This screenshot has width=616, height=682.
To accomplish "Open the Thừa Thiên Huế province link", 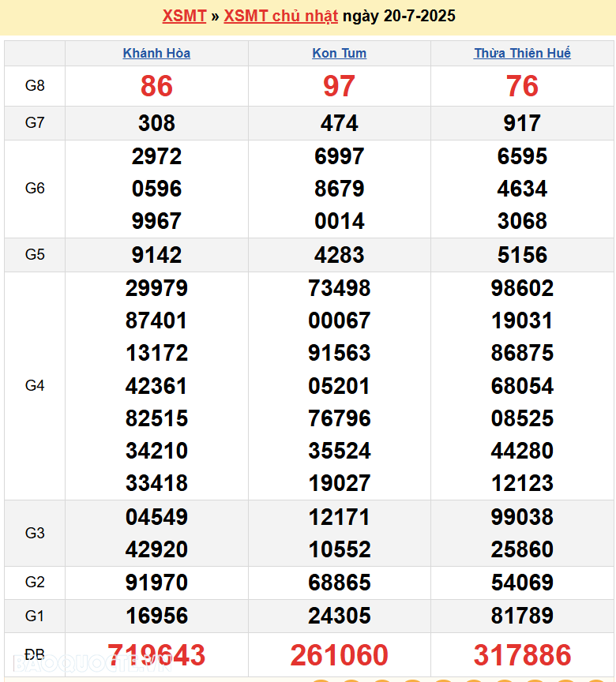I will [x=522, y=53].
